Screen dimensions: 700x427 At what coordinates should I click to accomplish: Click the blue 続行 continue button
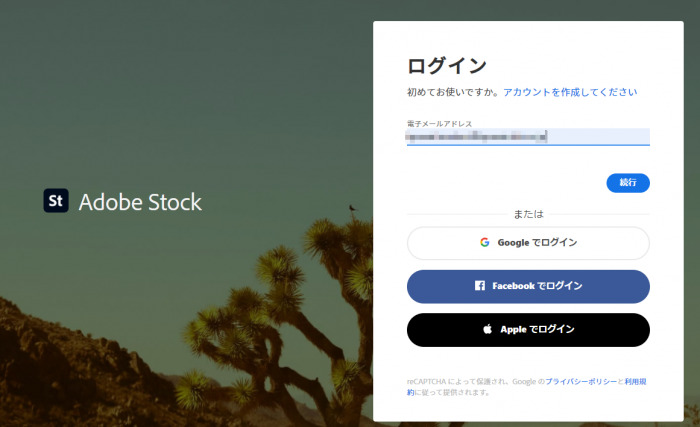tap(628, 183)
